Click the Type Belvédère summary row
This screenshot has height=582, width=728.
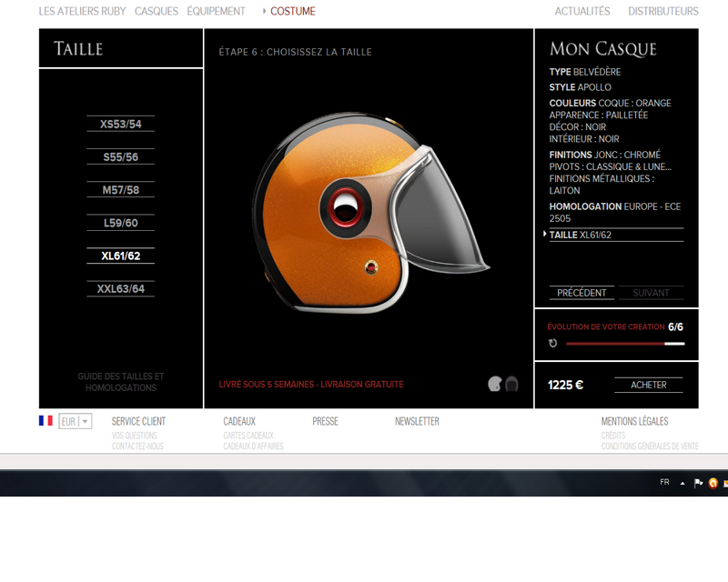pyautogui.click(x=585, y=72)
